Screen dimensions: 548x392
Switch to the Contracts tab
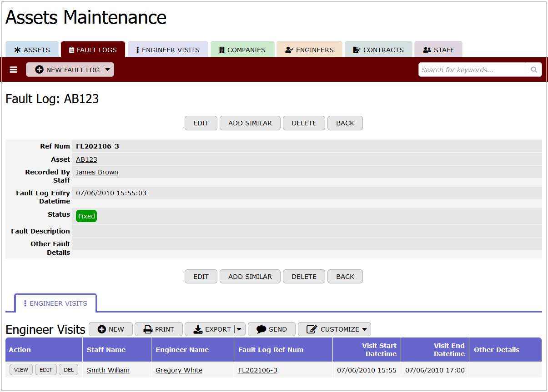(378, 50)
